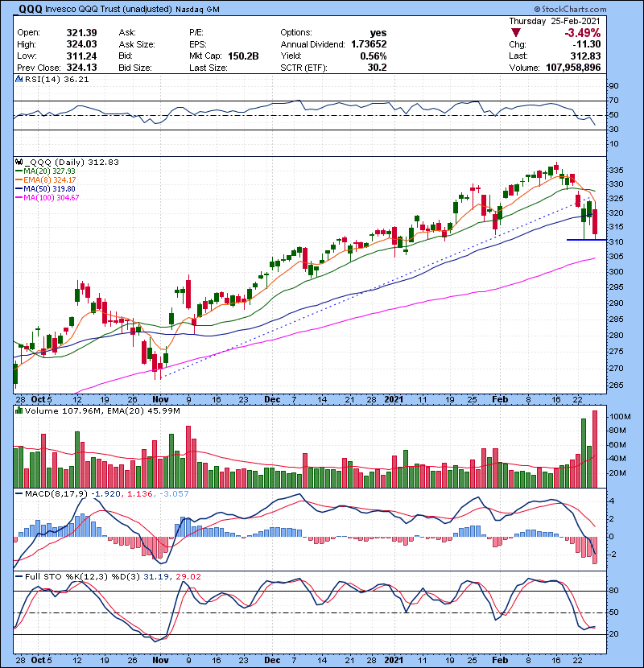Click the MACD(8,17,9) indicator label

pos(56,494)
